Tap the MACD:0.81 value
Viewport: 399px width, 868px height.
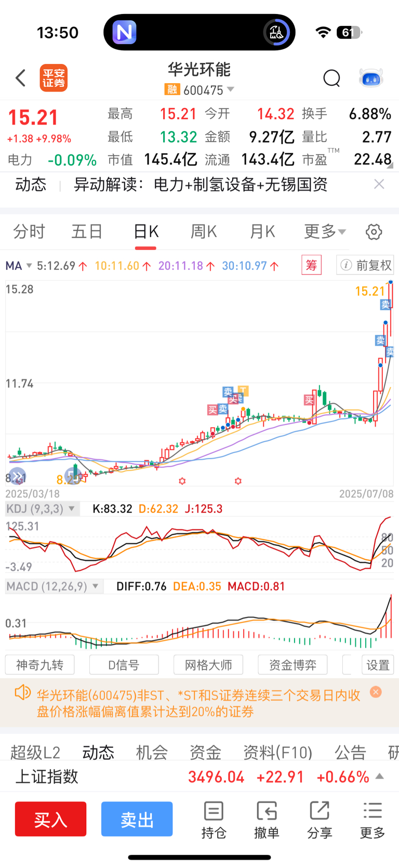pyautogui.click(x=257, y=586)
